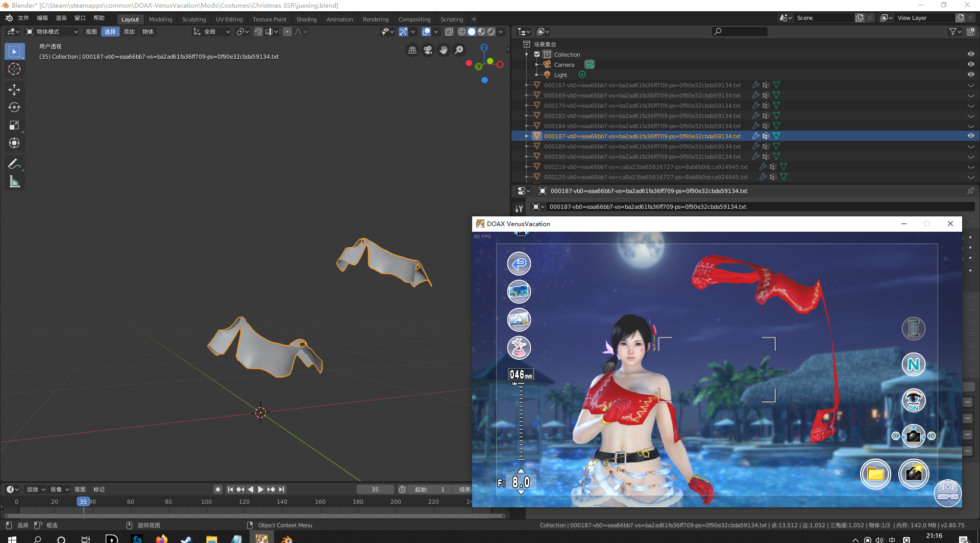Open the pose selection icon in DOAX

pyautogui.click(x=519, y=320)
